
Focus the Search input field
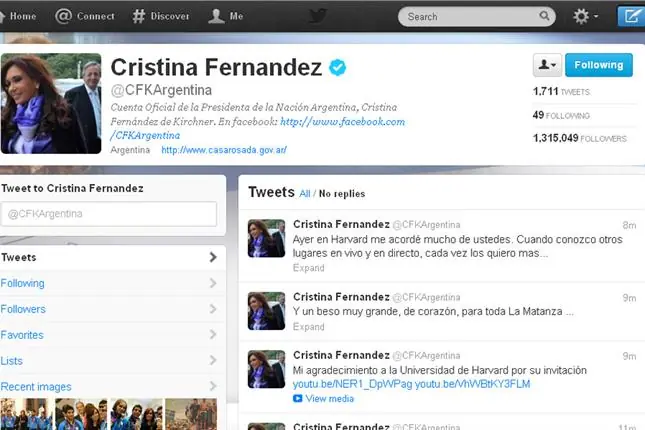(x=476, y=16)
